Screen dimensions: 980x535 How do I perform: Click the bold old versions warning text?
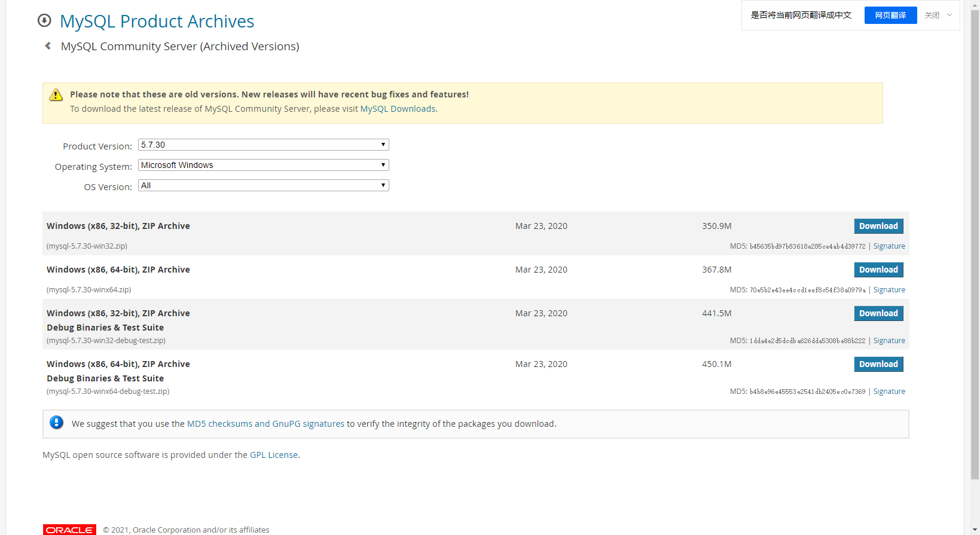pos(269,94)
